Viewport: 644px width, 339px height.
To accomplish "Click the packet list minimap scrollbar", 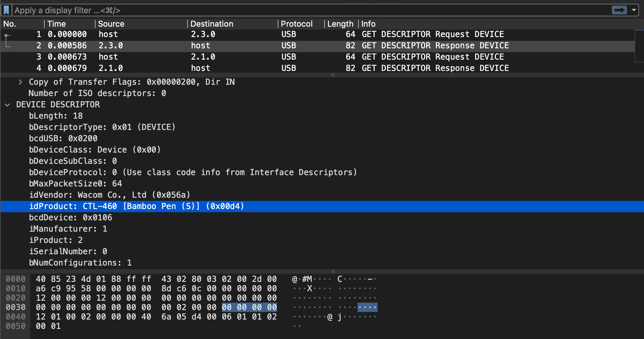I will [x=639, y=46].
